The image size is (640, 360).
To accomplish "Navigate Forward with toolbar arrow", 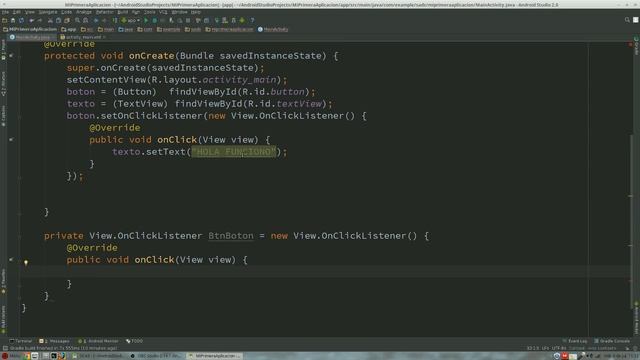I will pyautogui.click(x=104, y=20).
